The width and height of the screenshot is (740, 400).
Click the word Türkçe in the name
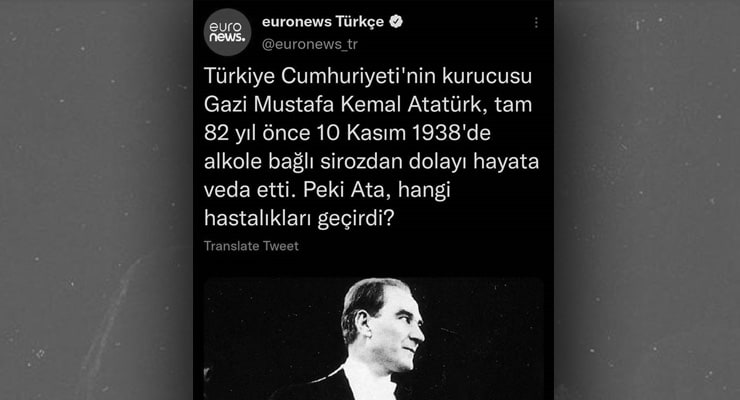click(360, 22)
